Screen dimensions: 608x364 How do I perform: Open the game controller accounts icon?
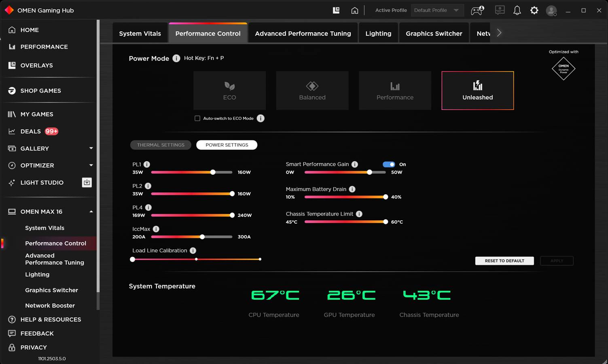(x=477, y=10)
